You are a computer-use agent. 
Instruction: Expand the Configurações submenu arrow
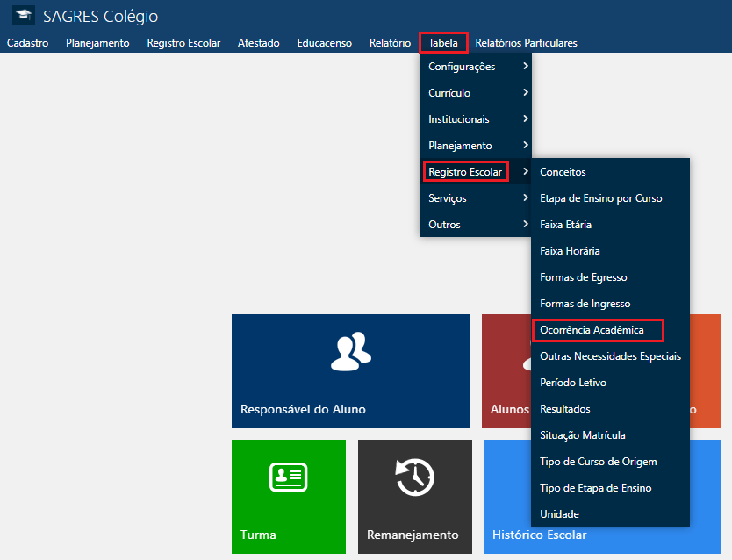pyautogui.click(x=525, y=67)
